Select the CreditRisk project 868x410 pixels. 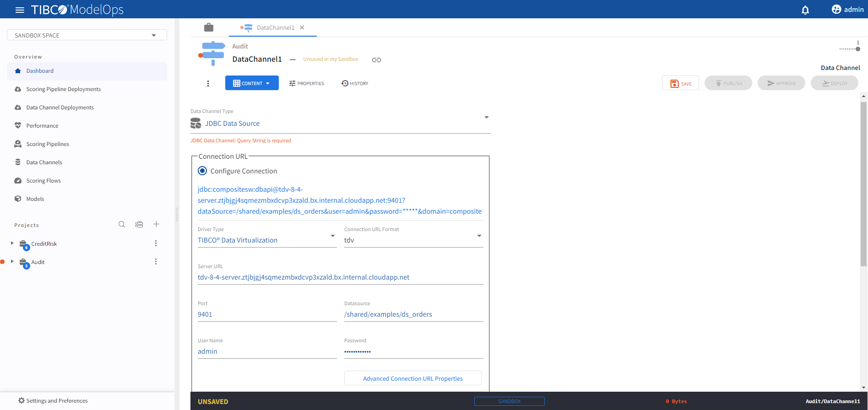44,244
